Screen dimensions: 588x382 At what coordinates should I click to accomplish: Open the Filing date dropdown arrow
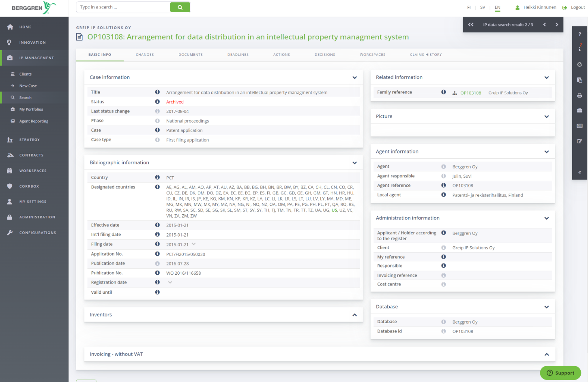[194, 244]
